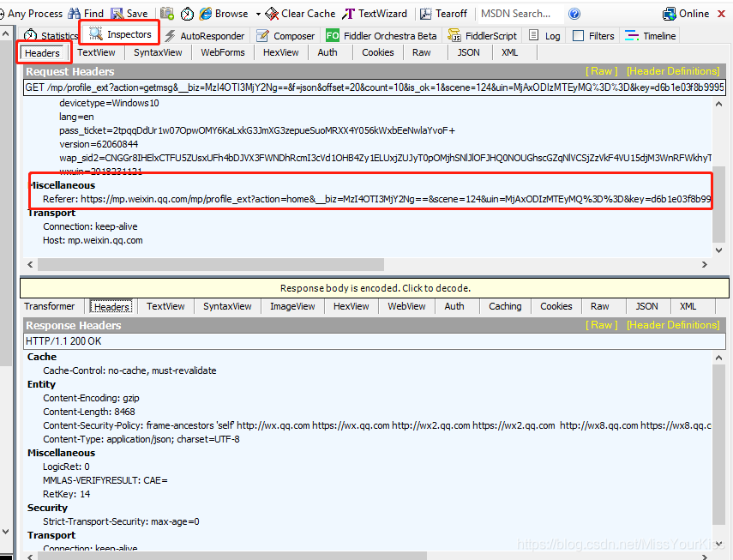
Task: Select the response Headers tab
Action: [111, 307]
